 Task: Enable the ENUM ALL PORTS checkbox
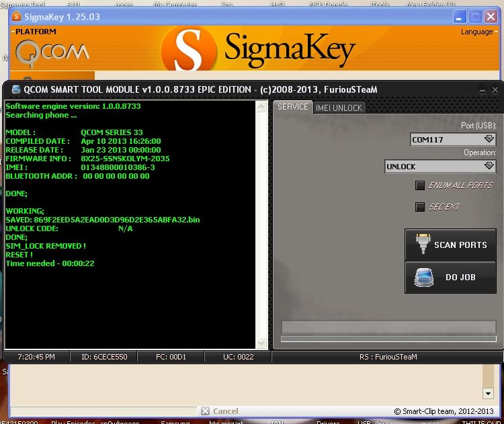pyautogui.click(x=420, y=185)
